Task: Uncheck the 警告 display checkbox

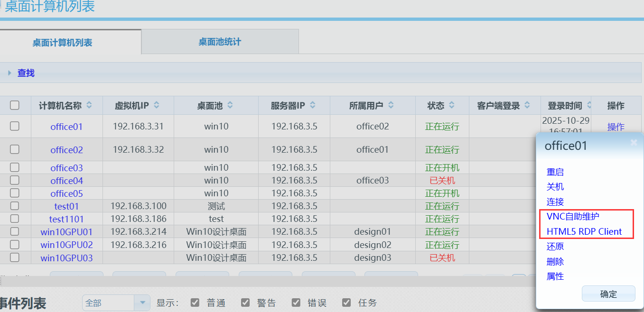Action: [x=245, y=302]
